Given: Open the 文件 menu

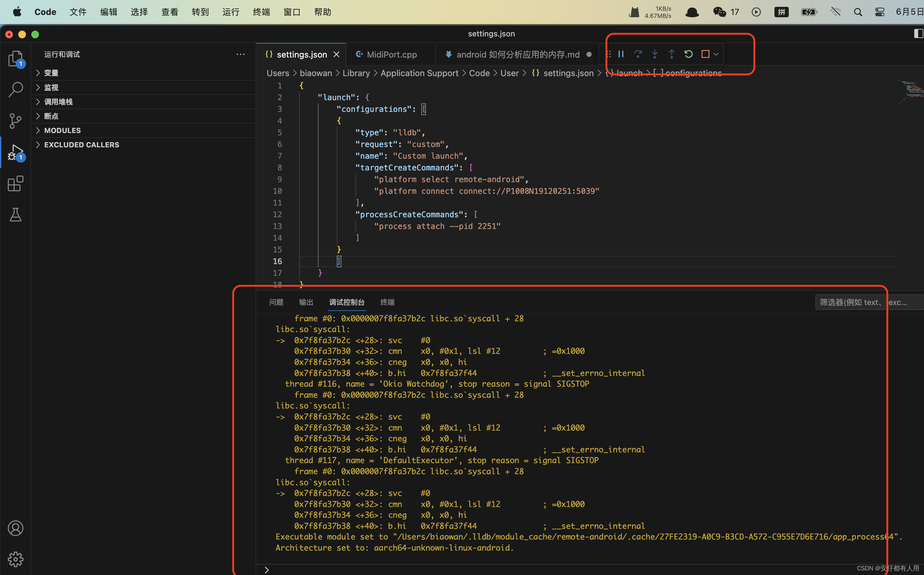Looking at the screenshot, I should click(78, 12).
